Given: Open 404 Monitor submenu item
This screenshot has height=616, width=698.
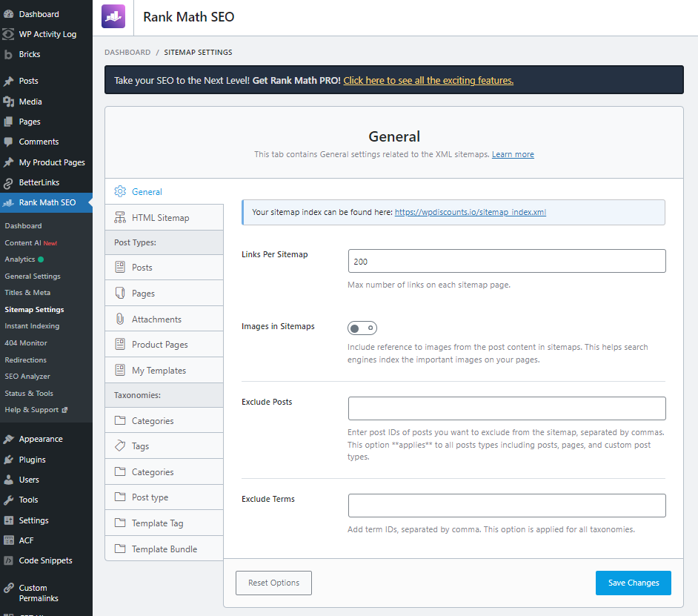Looking at the screenshot, I should (x=26, y=343).
